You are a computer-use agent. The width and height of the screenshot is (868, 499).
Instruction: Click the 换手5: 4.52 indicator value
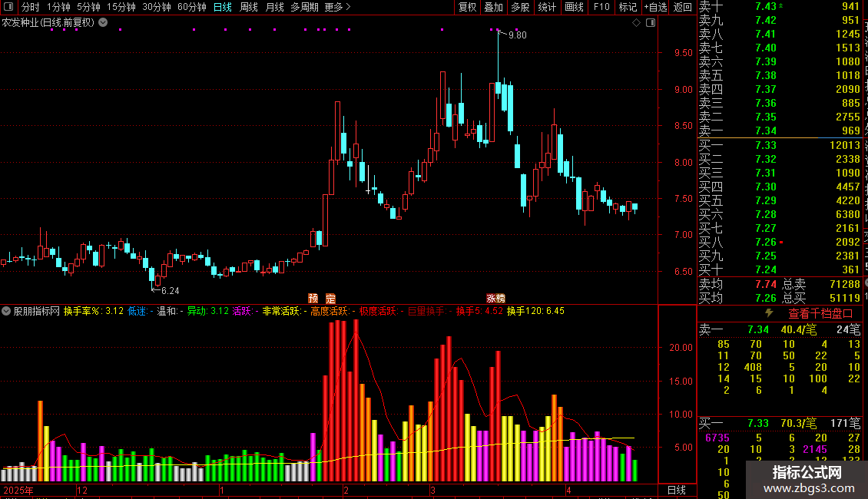point(479,311)
